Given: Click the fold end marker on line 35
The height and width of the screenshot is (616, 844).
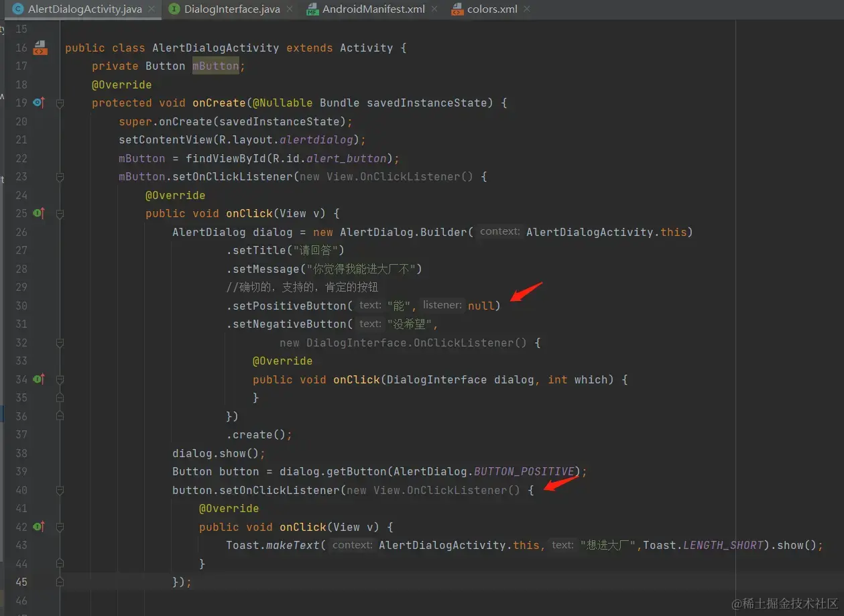Looking at the screenshot, I should pos(60,398).
